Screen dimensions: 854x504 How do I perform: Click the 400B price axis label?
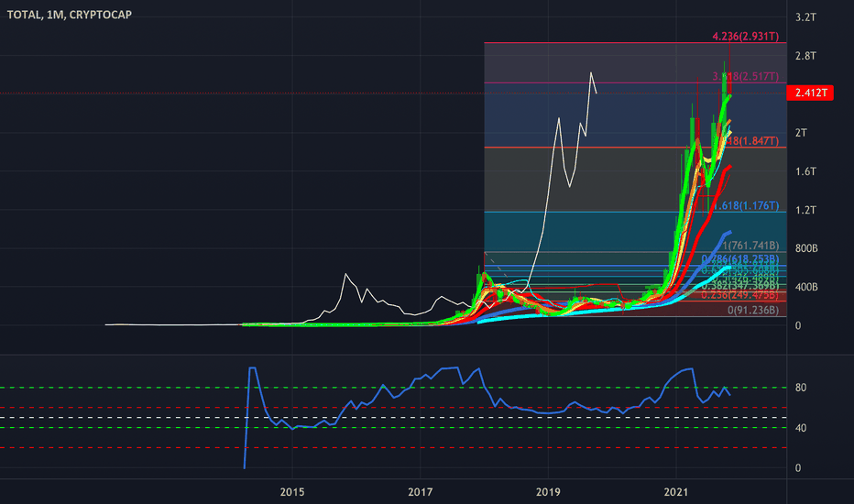point(806,287)
